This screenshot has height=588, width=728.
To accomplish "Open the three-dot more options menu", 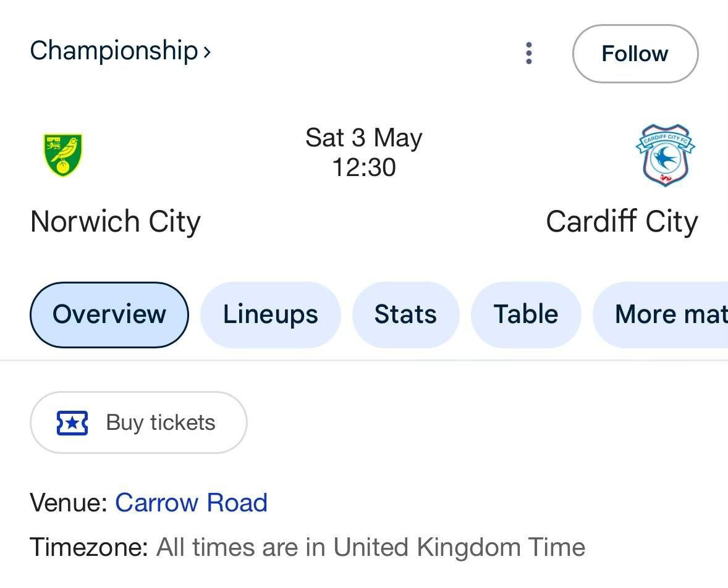I will pyautogui.click(x=528, y=54).
